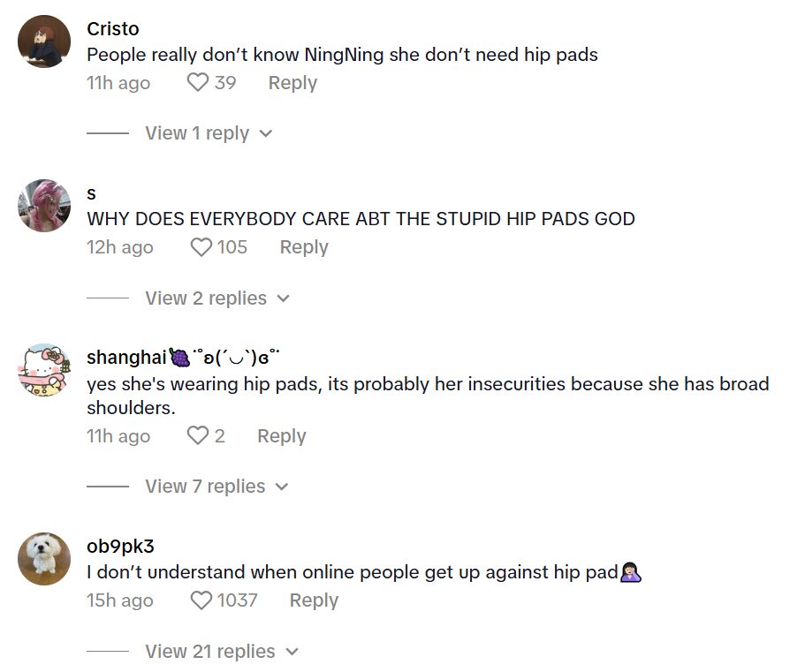Open the Cristo username link

[x=113, y=29]
